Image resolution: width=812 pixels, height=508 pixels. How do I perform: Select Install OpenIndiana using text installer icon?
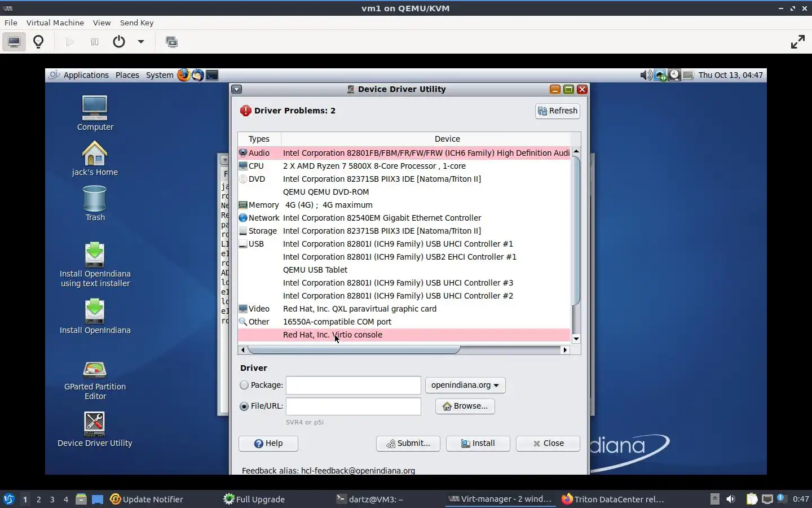pyautogui.click(x=95, y=265)
